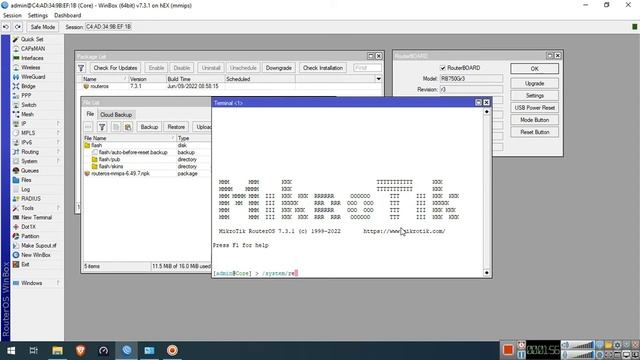Open Dashboard menu
Screen dimensions: 640x360
click(x=67, y=16)
